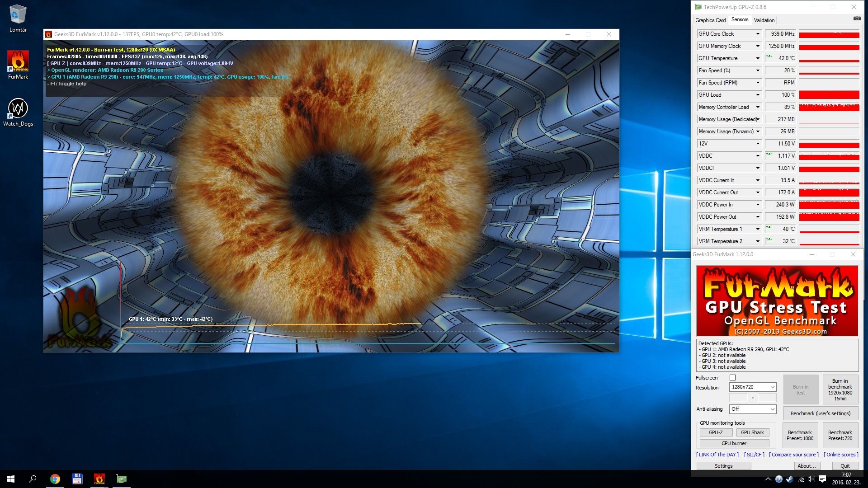868x488 pixels.
Task: Click the MAX indicator on VDDC reading
Action: point(769,154)
